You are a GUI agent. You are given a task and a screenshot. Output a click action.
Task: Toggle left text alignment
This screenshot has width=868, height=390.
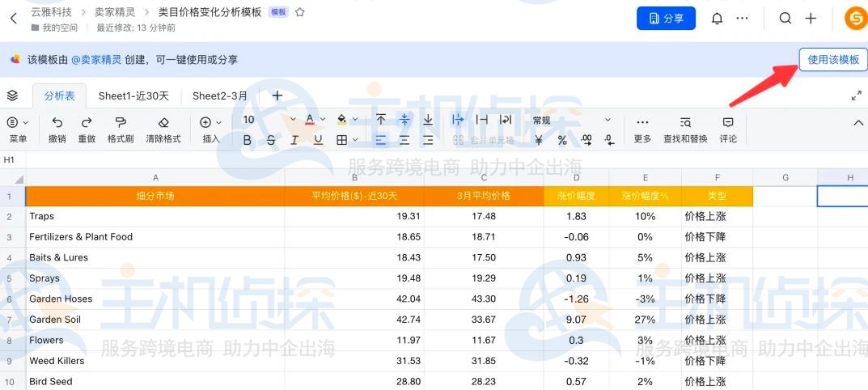(381, 140)
